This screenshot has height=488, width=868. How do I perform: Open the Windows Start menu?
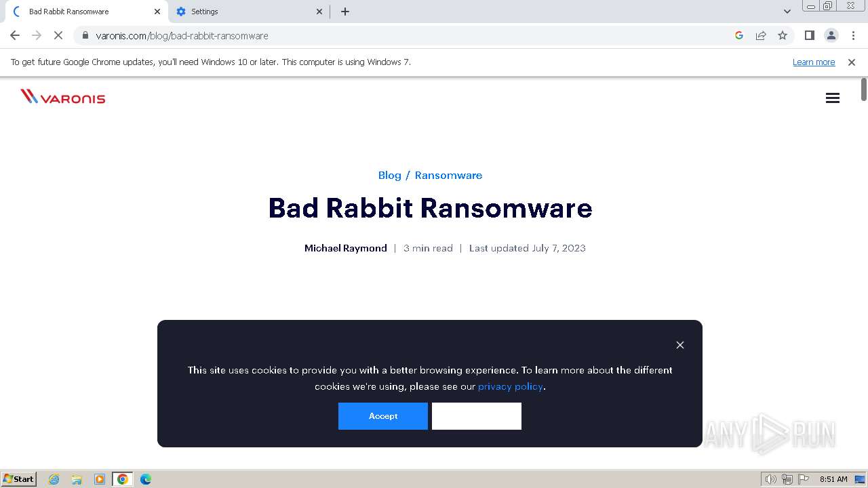coord(19,479)
